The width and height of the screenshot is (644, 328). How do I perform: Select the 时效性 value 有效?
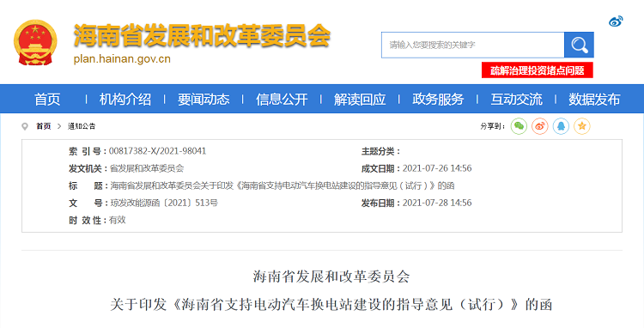coord(118,220)
